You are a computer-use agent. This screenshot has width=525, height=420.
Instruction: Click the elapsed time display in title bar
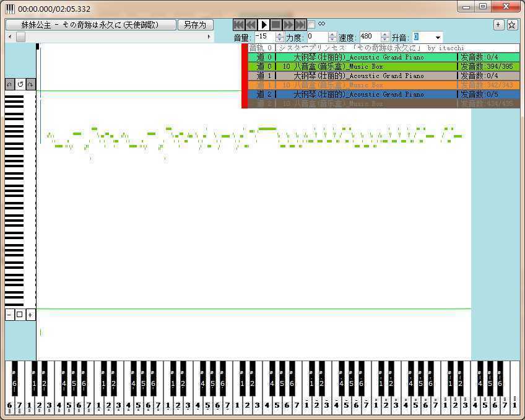click(54, 9)
